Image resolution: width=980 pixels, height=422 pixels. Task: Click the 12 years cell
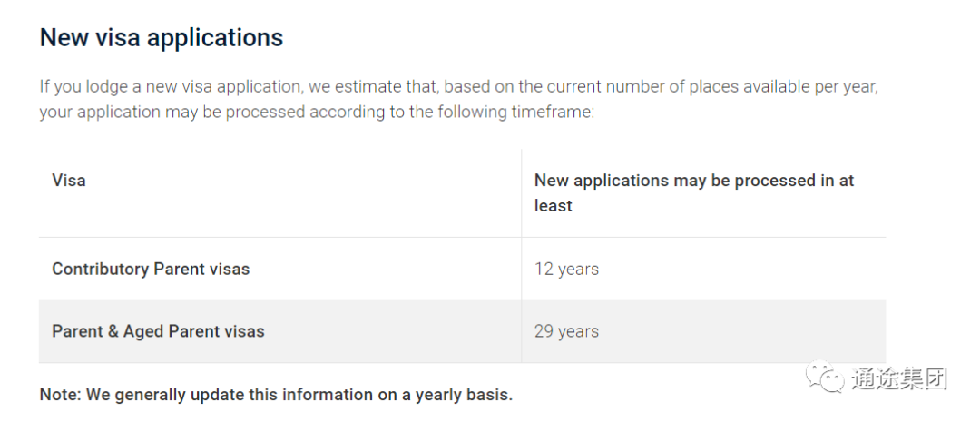pos(566,269)
